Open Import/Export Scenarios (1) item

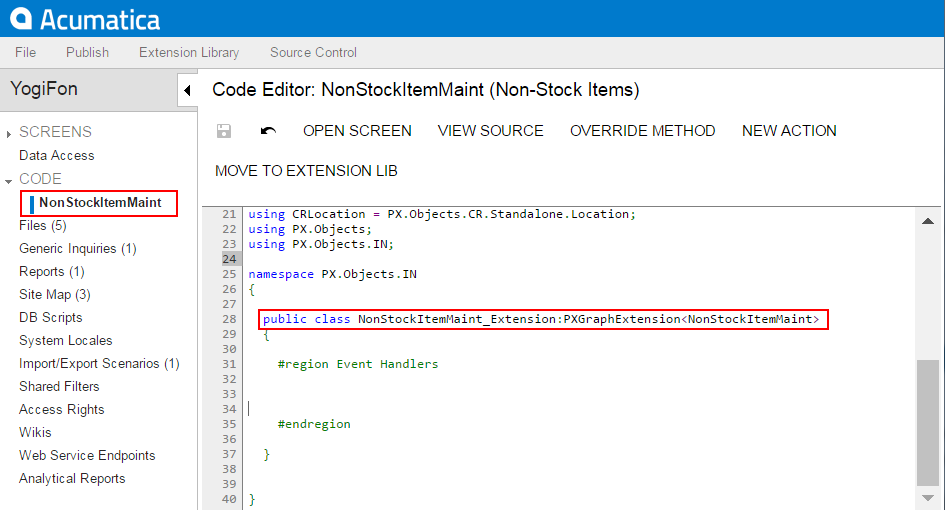pos(99,364)
